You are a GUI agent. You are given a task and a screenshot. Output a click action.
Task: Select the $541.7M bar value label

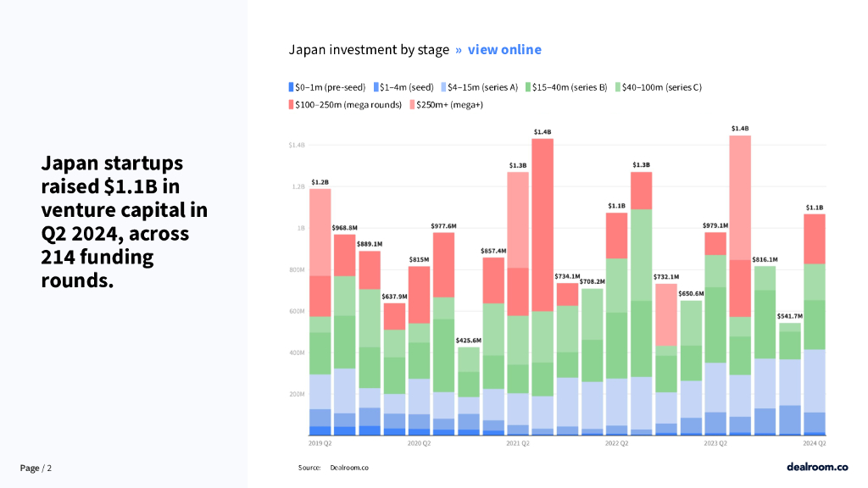coord(790,316)
